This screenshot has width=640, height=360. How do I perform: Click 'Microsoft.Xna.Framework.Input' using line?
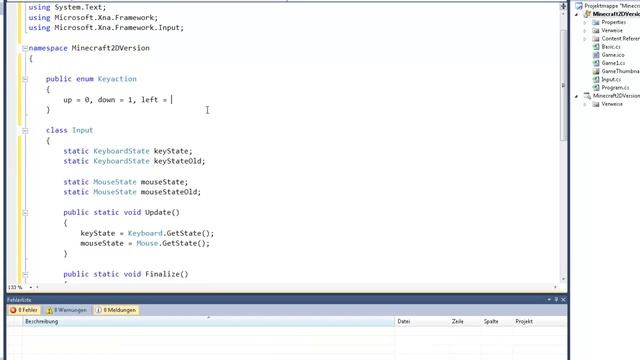pos(106,28)
